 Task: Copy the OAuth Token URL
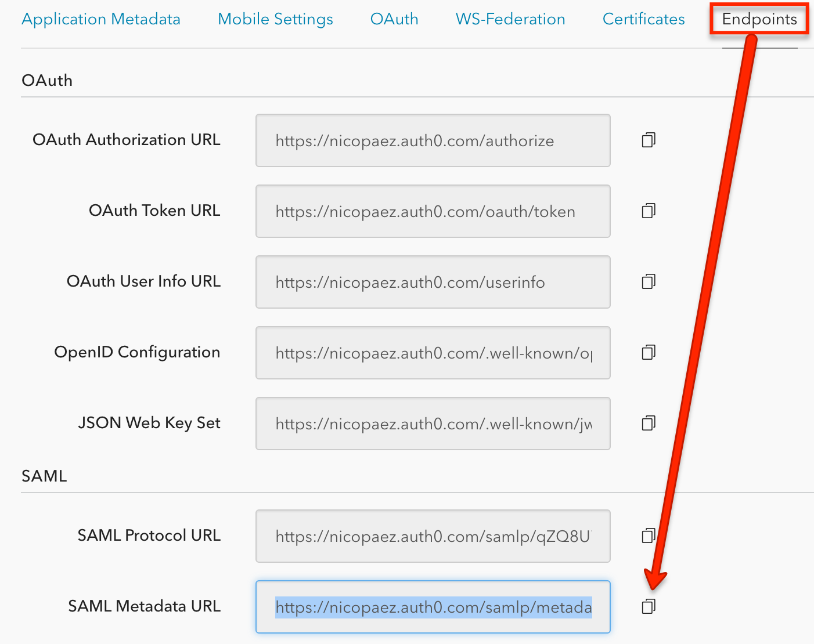649,211
